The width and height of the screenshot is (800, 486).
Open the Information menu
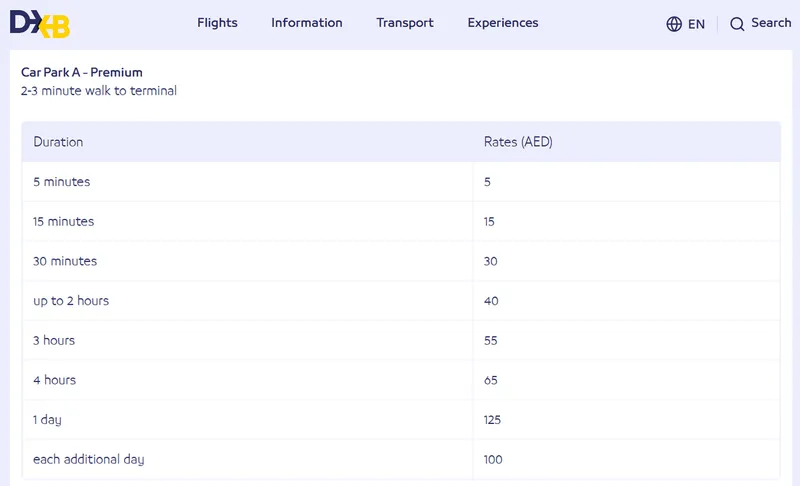coord(307,23)
